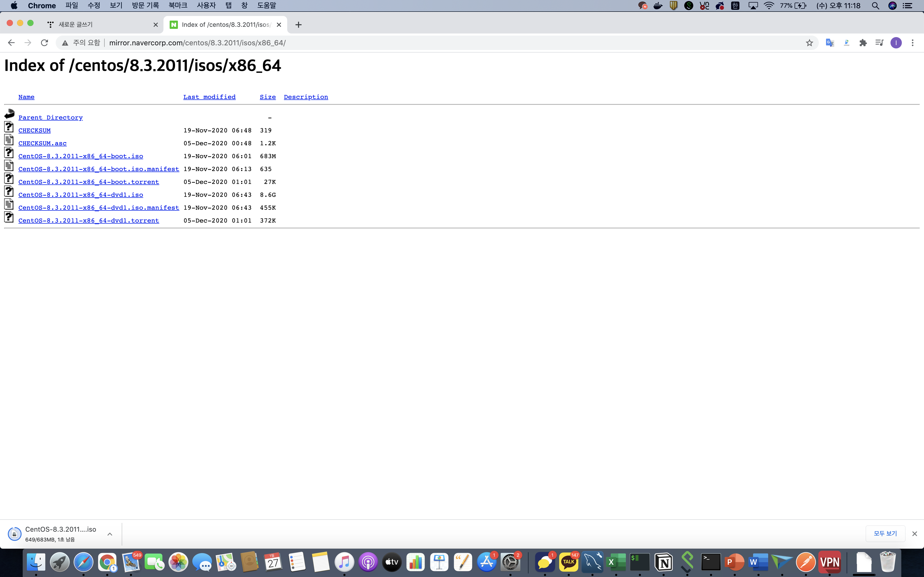Open the Parent Directory link
924x577 pixels.
(50, 117)
